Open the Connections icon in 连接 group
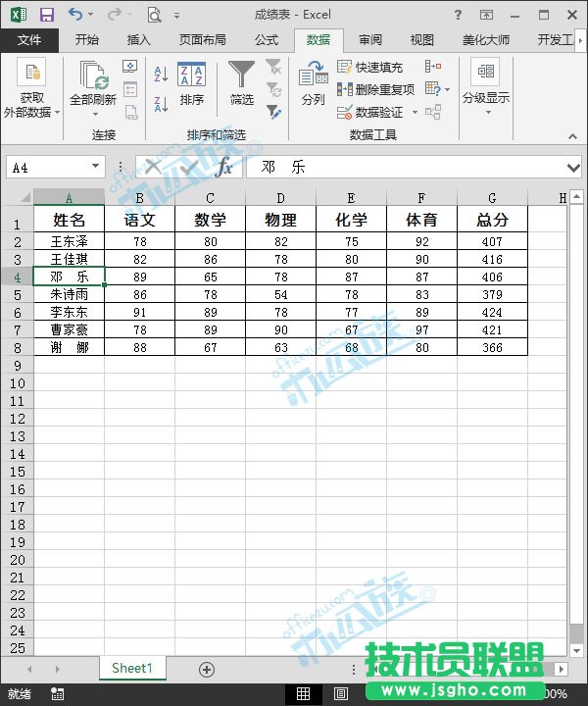The width and height of the screenshot is (588, 706). click(130, 67)
